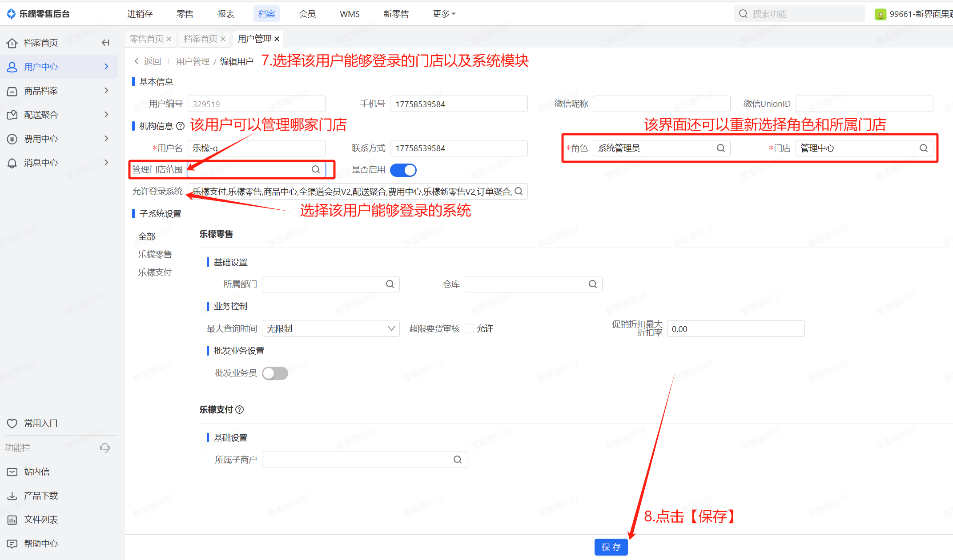The width and height of the screenshot is (953, 560).
Task: Click the 用户名 input field
Action: pyautogui.click(x=257, y=148)
